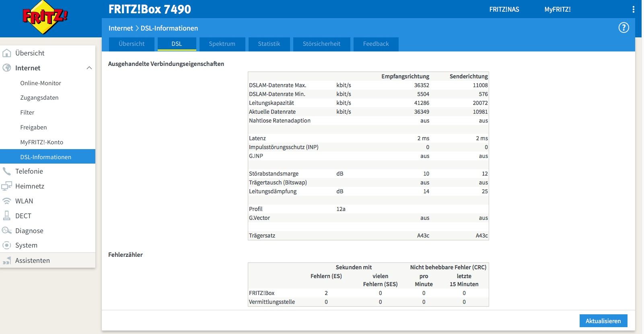The height and width of the screenshot is (334, 644).
Task: Open WLAN in the sidebar
Action: [24, 201]
